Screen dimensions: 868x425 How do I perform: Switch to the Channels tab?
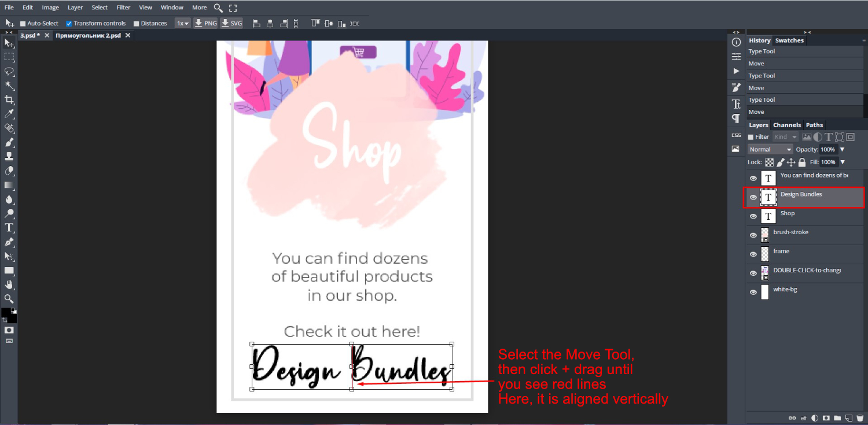pyautogui.click(x=787, y=125)
